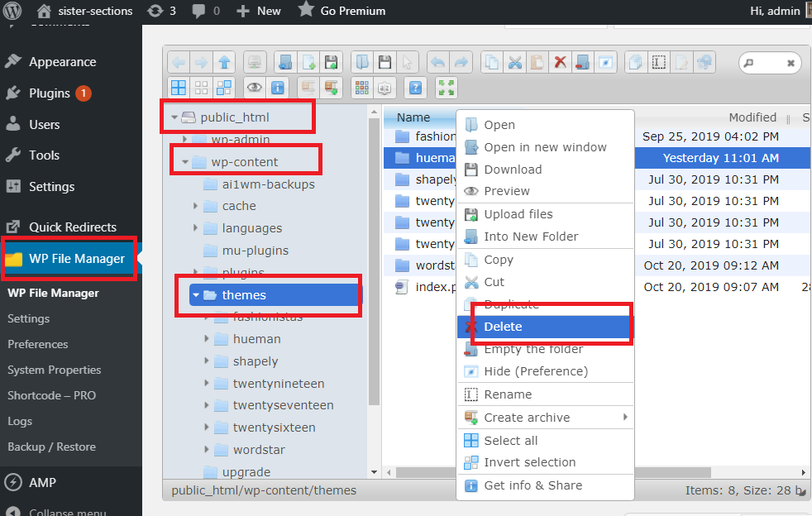Click the Open folder toolbar icon
The height and width of the screenshot is (516, 812).
(x=362, y=63)
